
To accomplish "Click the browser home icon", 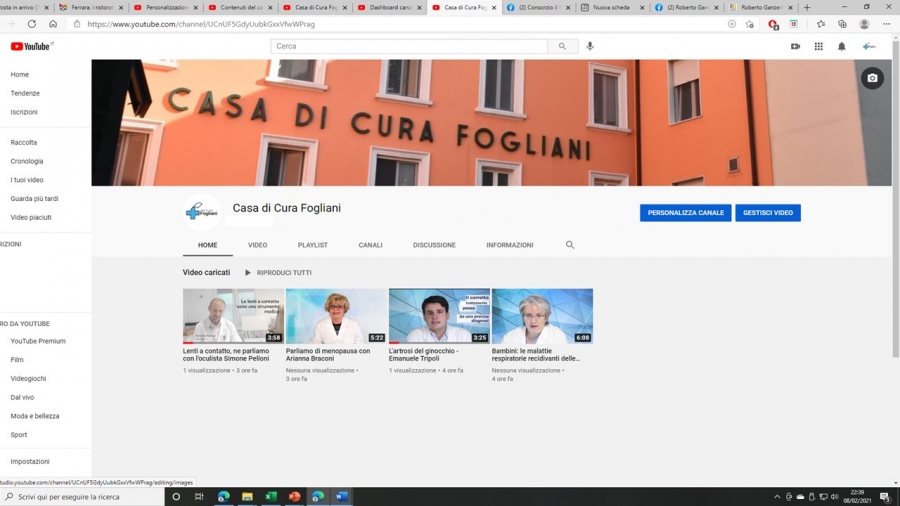I will coord(53,24).
